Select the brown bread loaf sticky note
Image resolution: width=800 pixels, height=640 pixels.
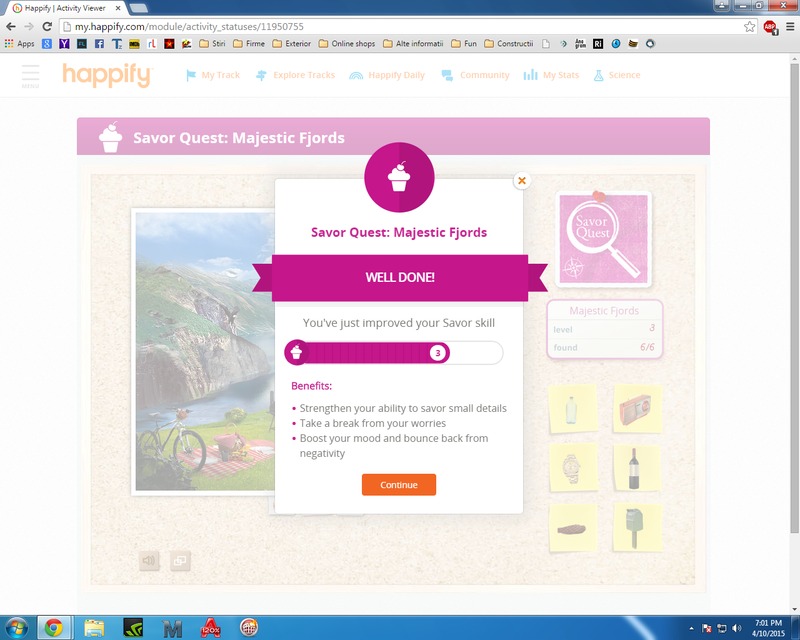(x=572, y=528)
